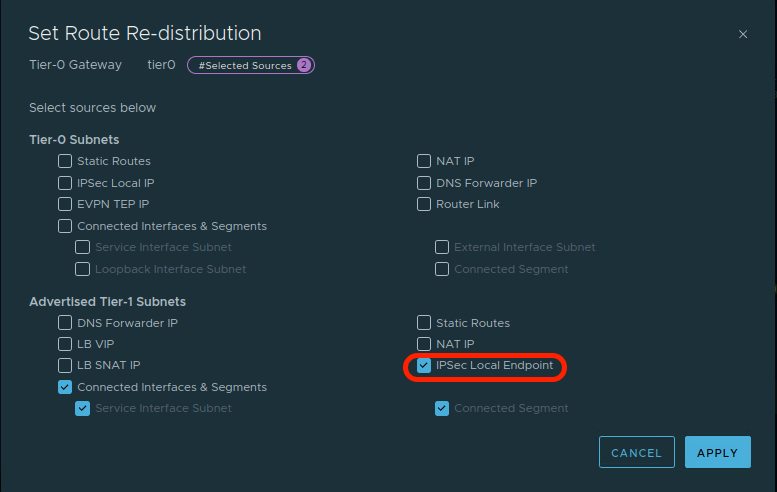Select Tier-0 NAT IP checkbox

[x=424, y=161]
